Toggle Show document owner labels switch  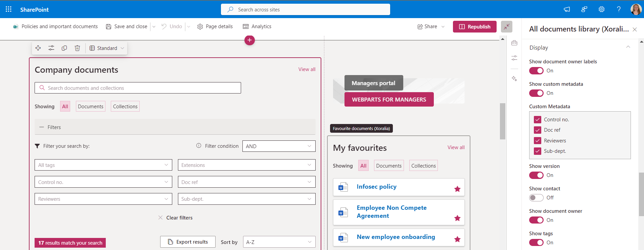(536, 71)
